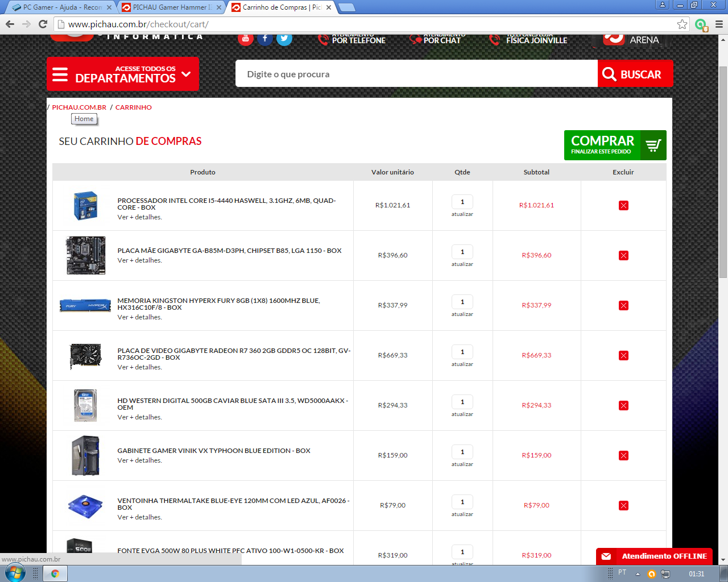Viewport: 728px width, 582px height.
Task: Click the quantity field for the Intel processor
Action: click(462, 202)
